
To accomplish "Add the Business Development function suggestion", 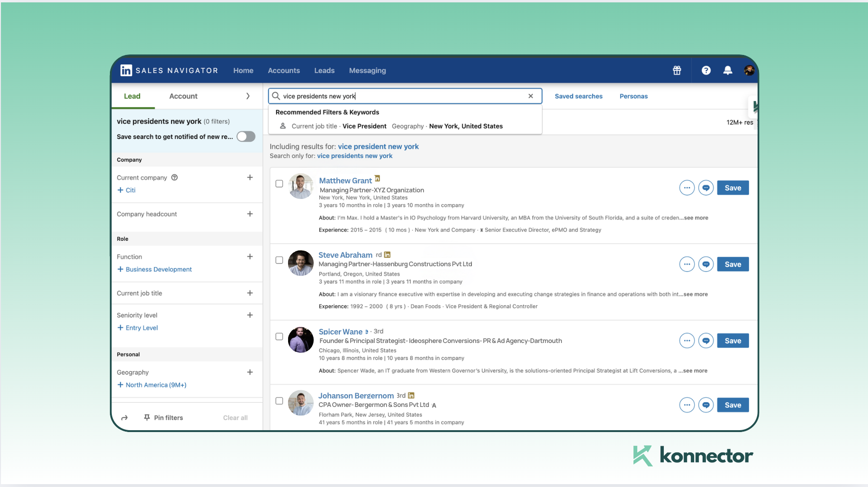I will pos(154,269).
